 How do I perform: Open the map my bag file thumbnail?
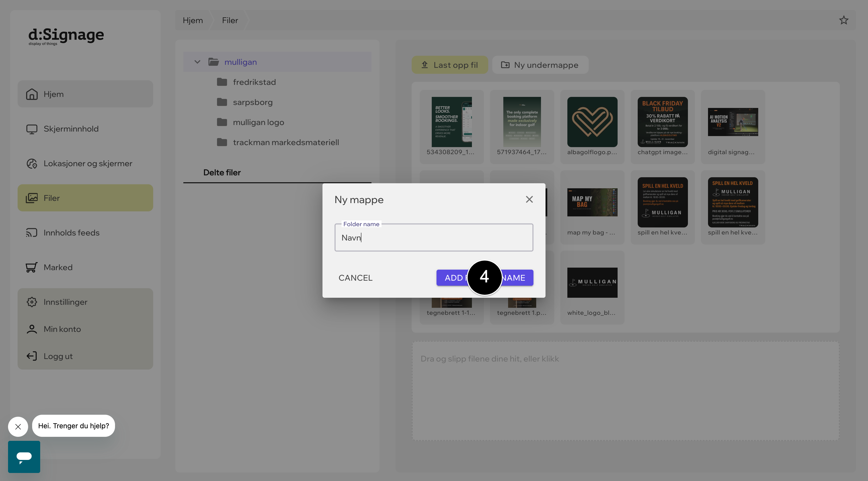[x=592, y=202]
